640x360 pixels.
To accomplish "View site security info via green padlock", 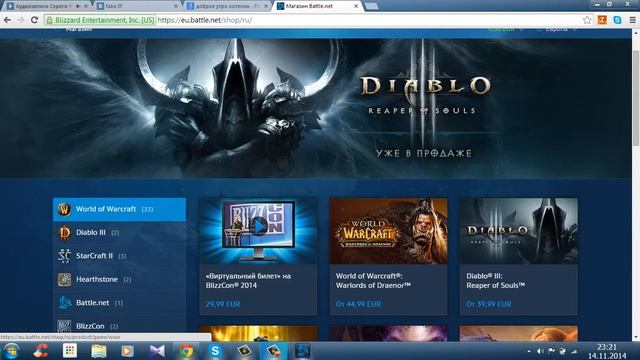I will click(49, 20).
